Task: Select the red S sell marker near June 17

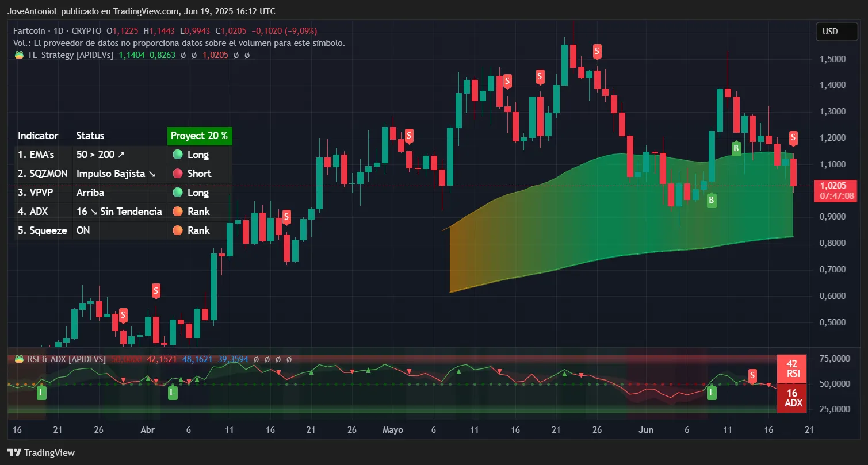Action: pos(793,138)
